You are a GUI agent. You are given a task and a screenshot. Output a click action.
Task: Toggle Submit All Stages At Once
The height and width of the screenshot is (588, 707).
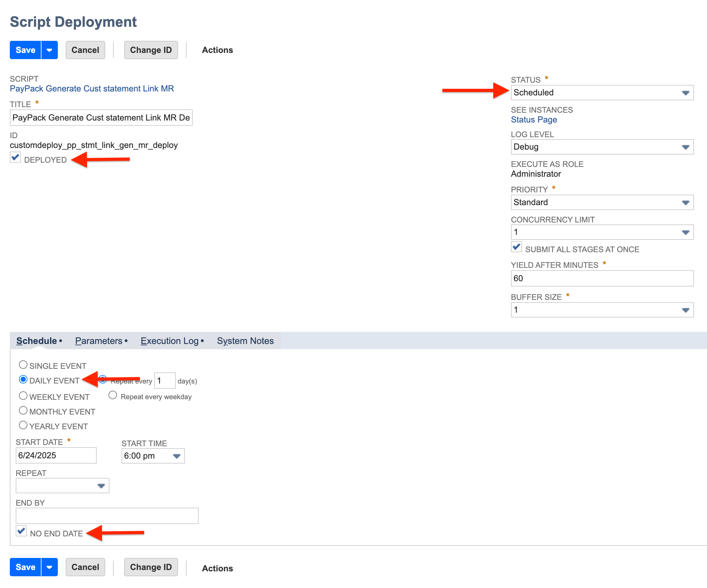tap(517, 247)
